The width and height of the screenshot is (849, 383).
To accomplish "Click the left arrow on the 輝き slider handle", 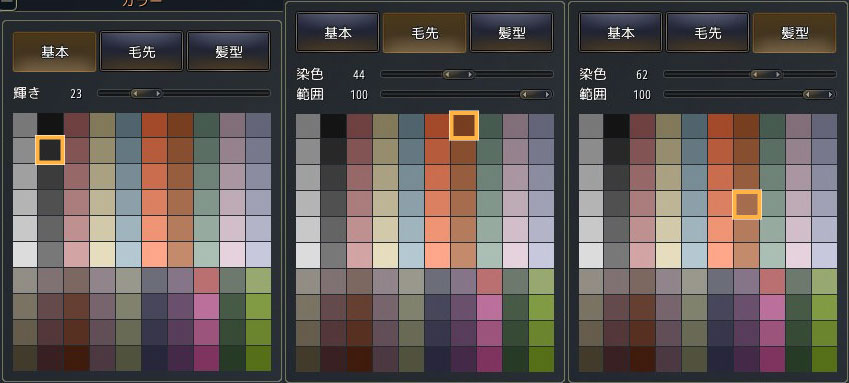I will 134,94.
